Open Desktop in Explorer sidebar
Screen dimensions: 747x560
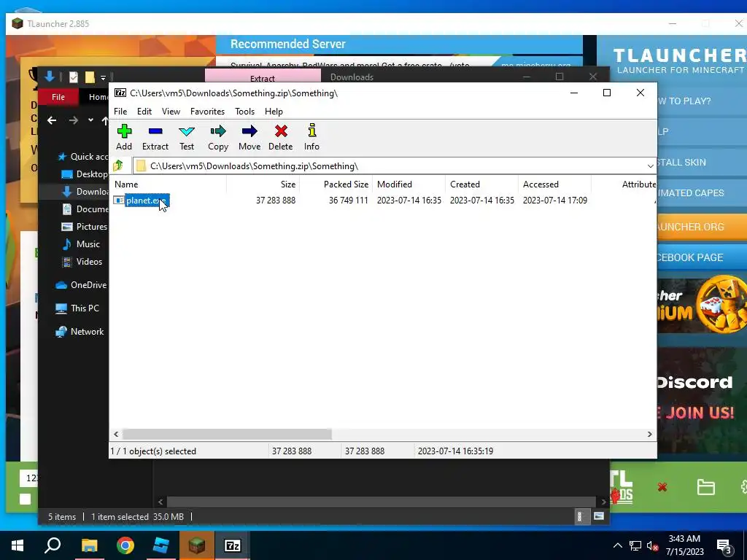(85, 174)
